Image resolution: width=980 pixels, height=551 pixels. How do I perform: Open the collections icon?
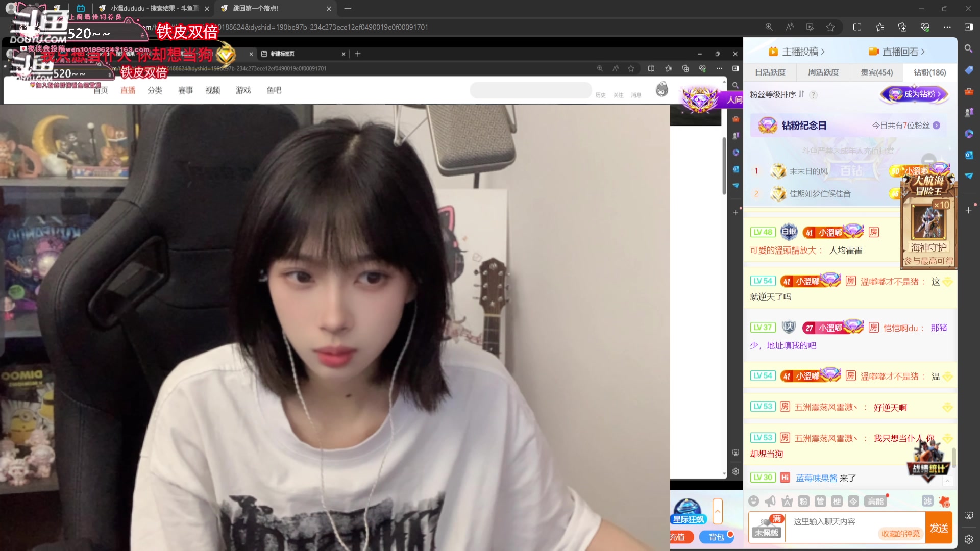click(x=902, y=27)
